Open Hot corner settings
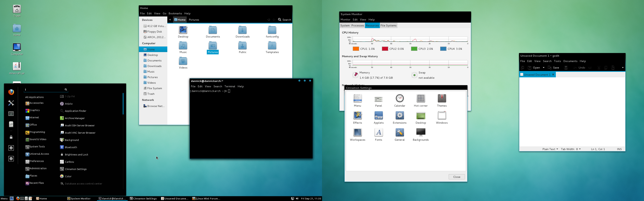Viewport: 644px width, 201px height. coord(421,101)
